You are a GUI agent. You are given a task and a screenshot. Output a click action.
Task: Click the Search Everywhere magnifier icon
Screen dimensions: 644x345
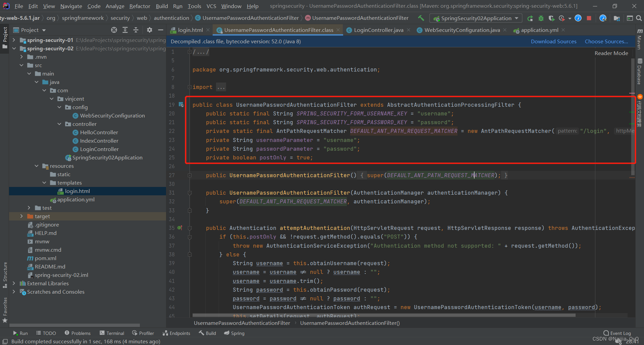[639, 18]
